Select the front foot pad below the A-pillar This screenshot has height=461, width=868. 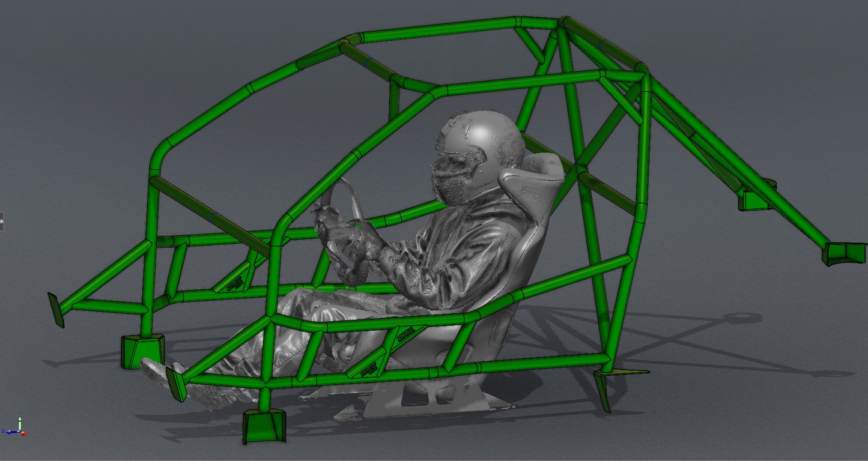264,426
